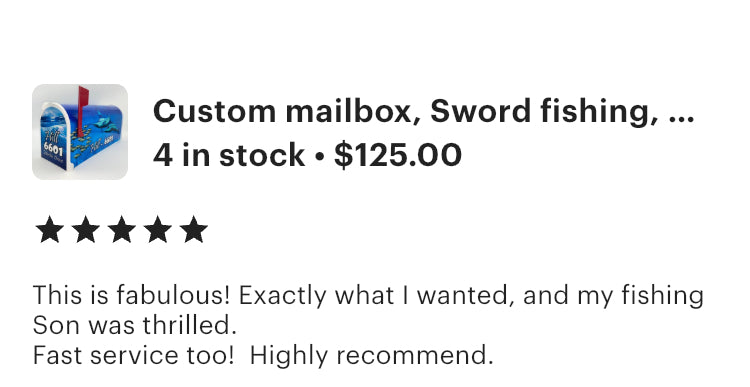This screenshot has height=387, width=750.
Task: Open the custom mailbox product thumbnail
Action: coord(80,132)
